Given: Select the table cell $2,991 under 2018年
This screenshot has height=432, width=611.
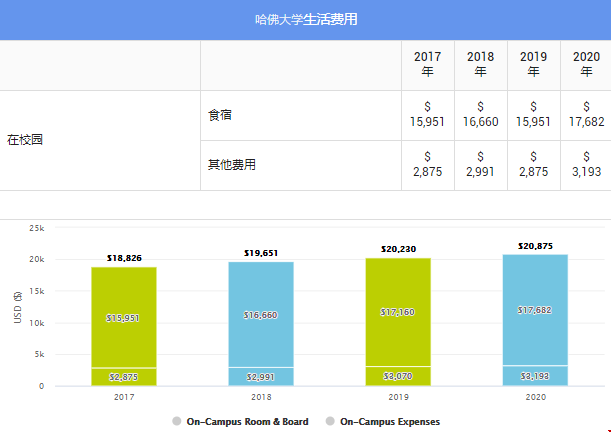Looking at the screenshot, I should tap(481, 165).
